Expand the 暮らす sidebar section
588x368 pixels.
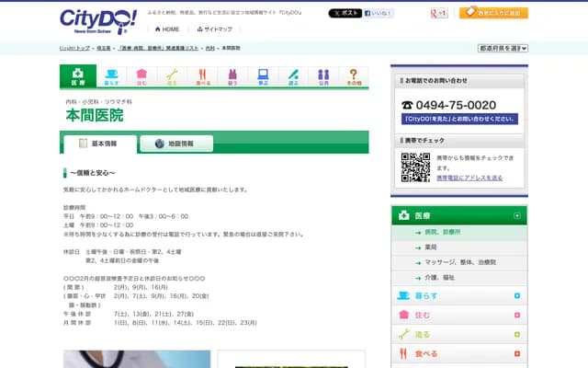(517, 296)
